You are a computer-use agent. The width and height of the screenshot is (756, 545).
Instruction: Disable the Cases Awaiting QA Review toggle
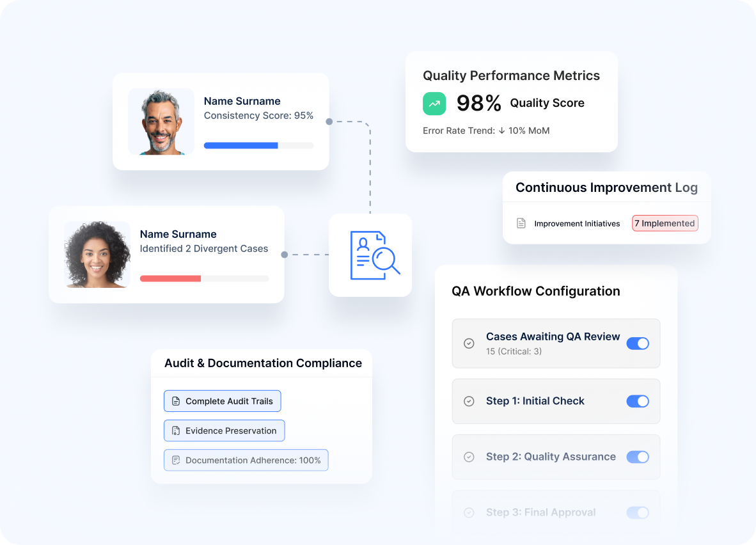pyautogui.click(x=637, y=344)
